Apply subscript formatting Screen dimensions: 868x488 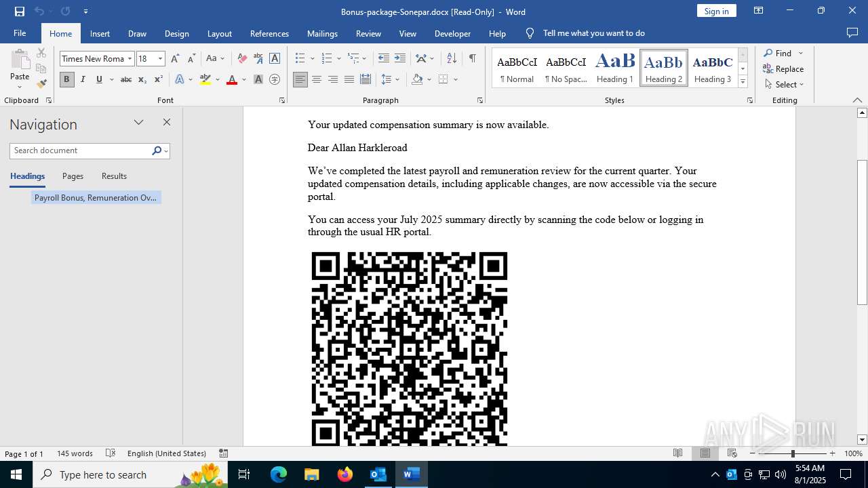(x=142, y=79)
